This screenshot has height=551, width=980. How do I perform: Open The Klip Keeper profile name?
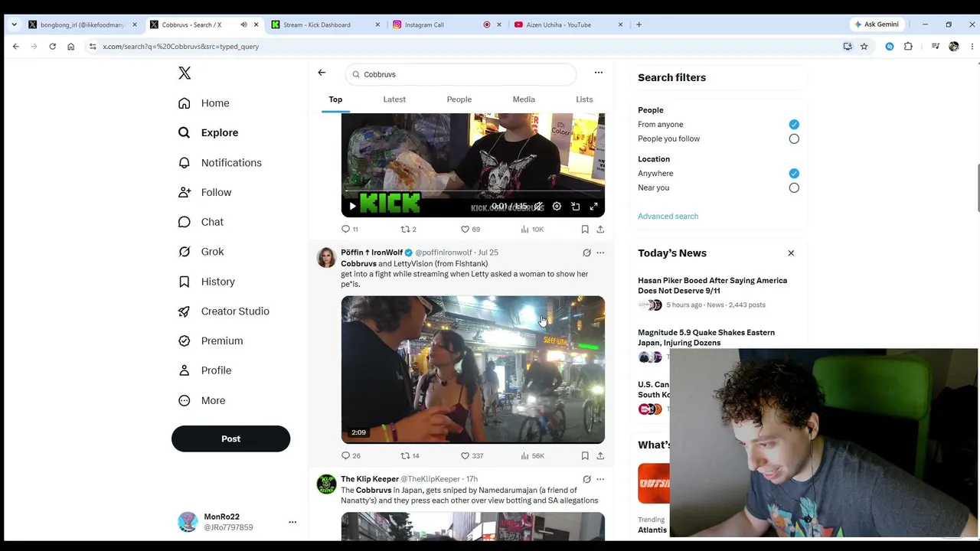(x=370, y=479)
